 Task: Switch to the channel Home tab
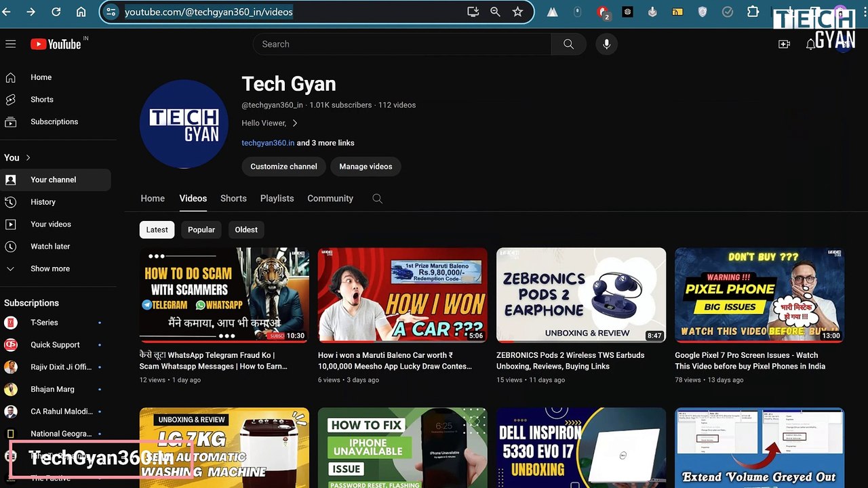[x=153, y=199]
